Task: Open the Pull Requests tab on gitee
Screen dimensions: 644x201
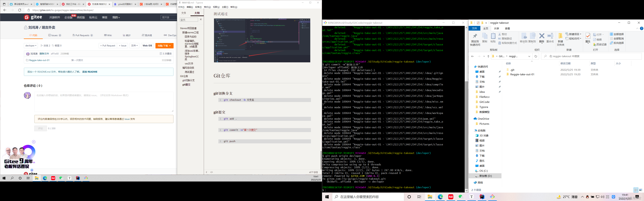Action: pyautogui.click(x=83, y=35)
